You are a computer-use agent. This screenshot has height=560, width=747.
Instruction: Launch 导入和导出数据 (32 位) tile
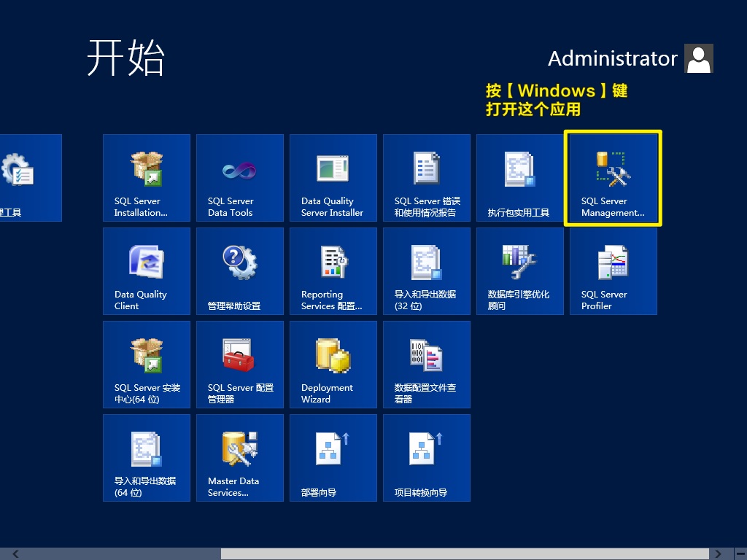pyautogui.click(x=427, y=271)
